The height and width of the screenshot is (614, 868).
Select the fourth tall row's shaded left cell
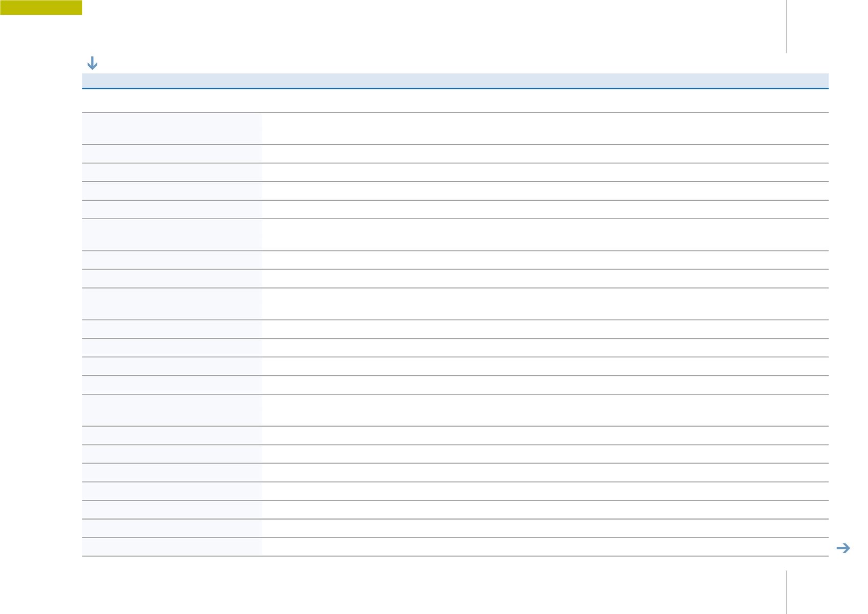pyautogui.click(x=172, y=410)
